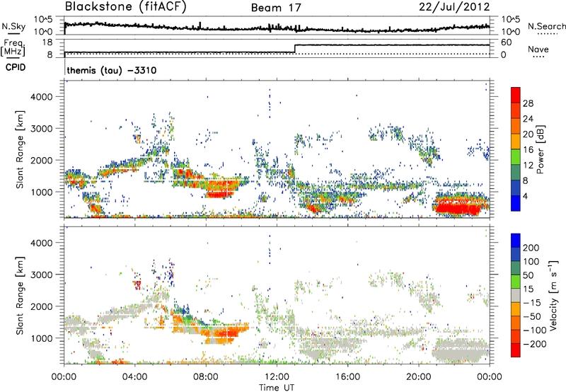Click the '200' label on Velocity colorbar
The image size is (566, 392).
[x=531, y=248]
